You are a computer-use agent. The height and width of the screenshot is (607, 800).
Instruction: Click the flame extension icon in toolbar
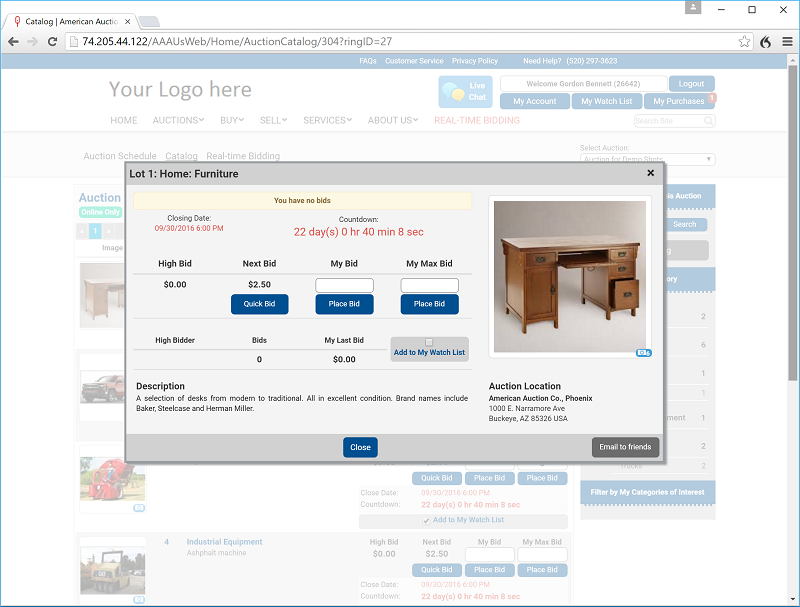[x=765, y=42]
